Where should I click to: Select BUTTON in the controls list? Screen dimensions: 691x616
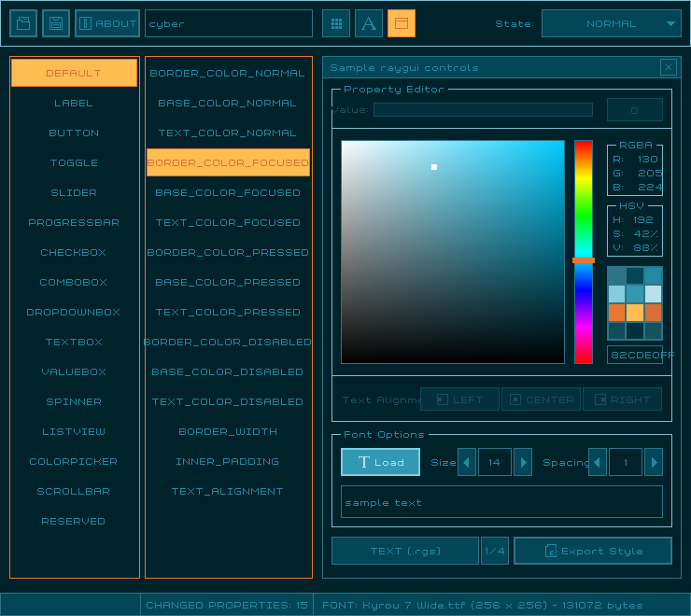(x=74, y=133)
